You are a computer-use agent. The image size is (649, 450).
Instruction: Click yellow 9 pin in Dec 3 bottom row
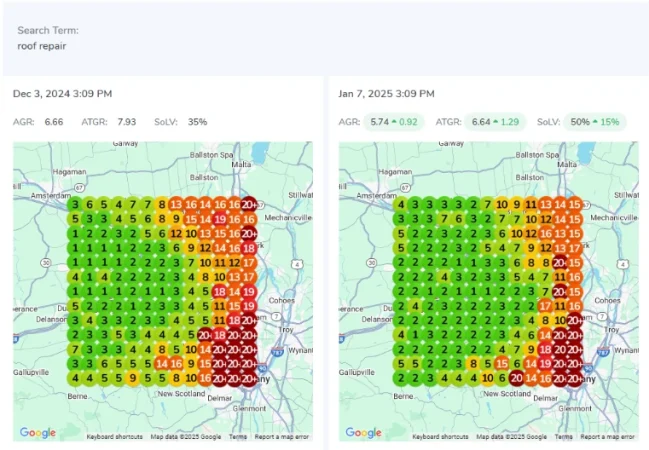132,379
